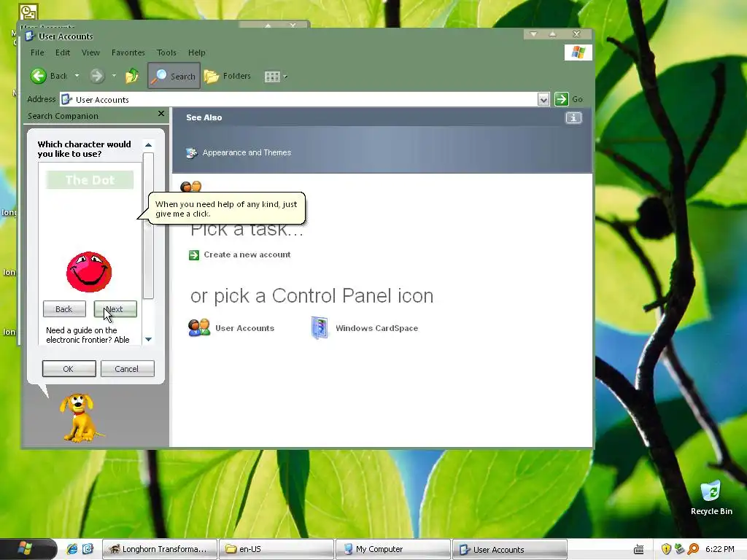Click User Accounts taskbar button
This screenshot has width=747, height=560.
point(509,549)
